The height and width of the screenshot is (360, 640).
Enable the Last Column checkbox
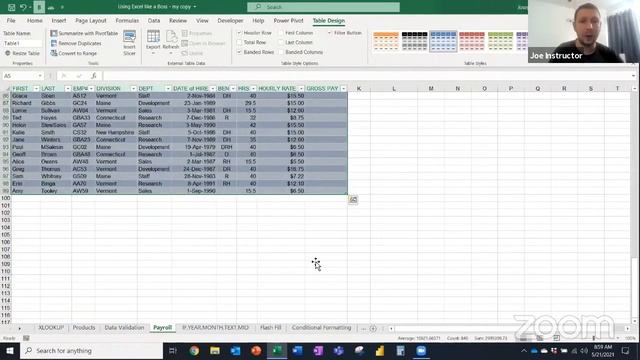pyautogui.click(x=281, y=42)
